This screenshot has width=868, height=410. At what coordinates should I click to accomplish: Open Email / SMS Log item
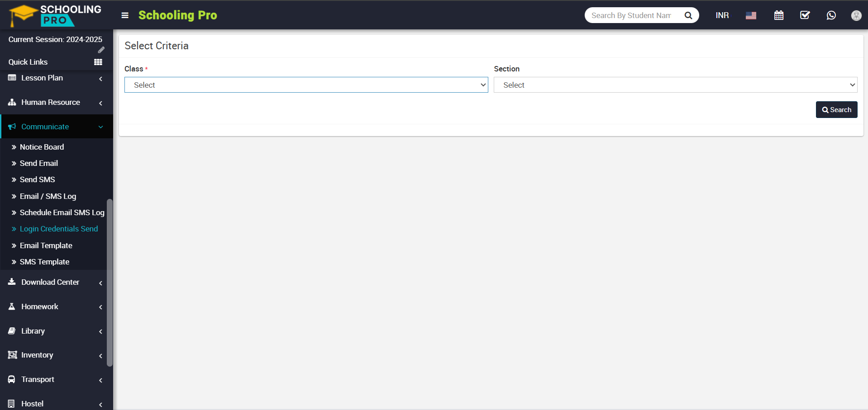tap(48, 196)
